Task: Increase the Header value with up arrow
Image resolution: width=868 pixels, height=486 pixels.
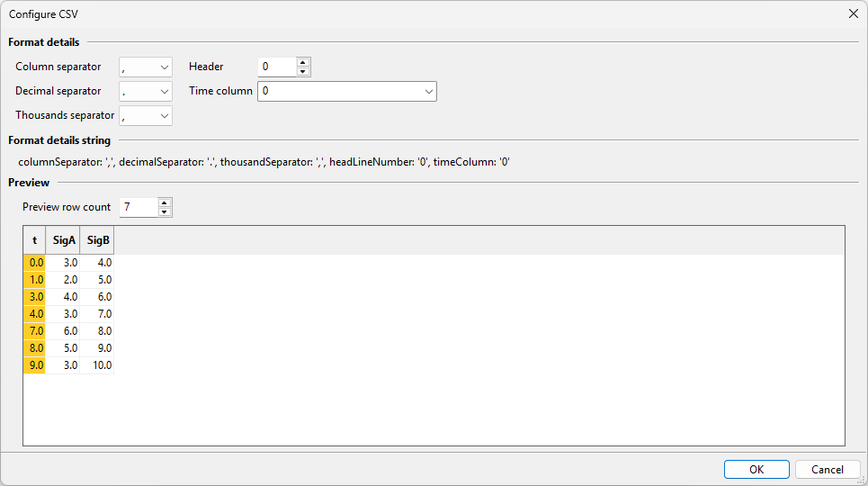Action: pyautogui.click(x=303, y=62)
